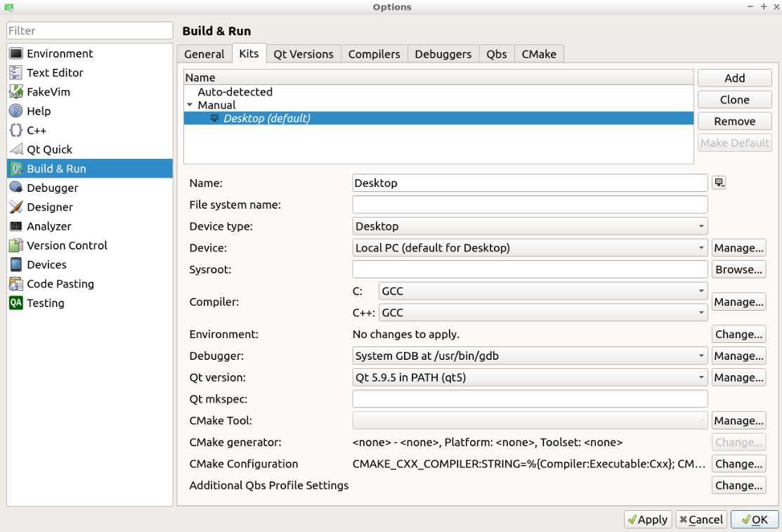This screenshot has height=532, width=782.
Task: Switch to the Debuggers tab
Action: click(443, 54)
